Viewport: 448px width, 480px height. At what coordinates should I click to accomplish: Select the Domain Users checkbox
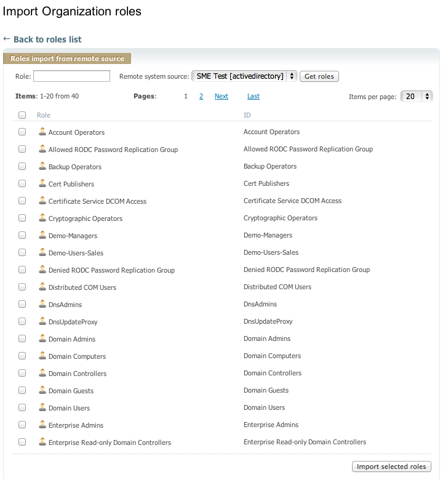pos(22,408)
